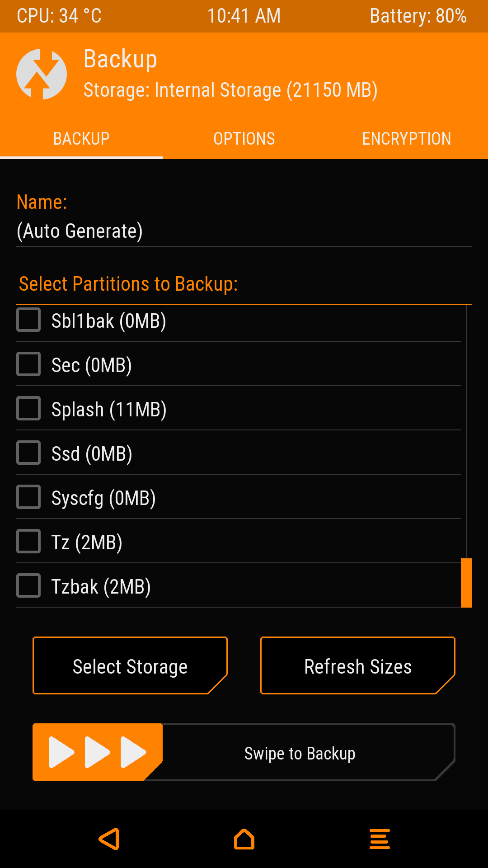This screenshot has height=868, width=488.
Task: Tap the backup Name input field
Action: click(x=244, y=231)
